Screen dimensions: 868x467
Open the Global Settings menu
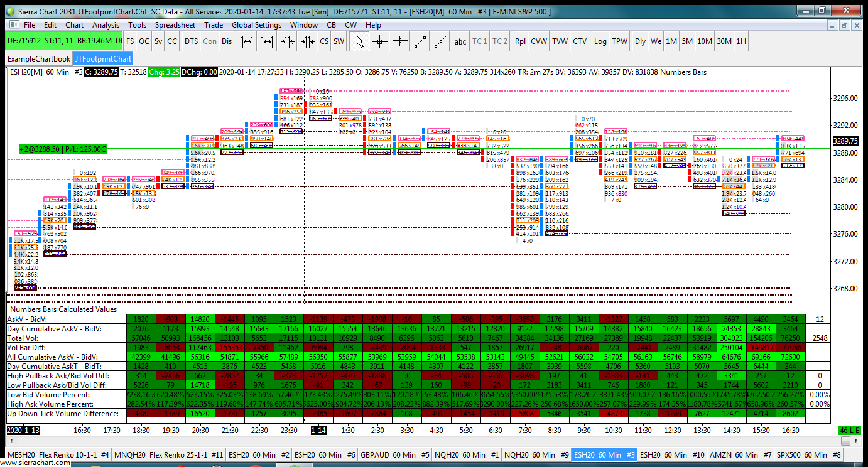(x=256, y=25)
